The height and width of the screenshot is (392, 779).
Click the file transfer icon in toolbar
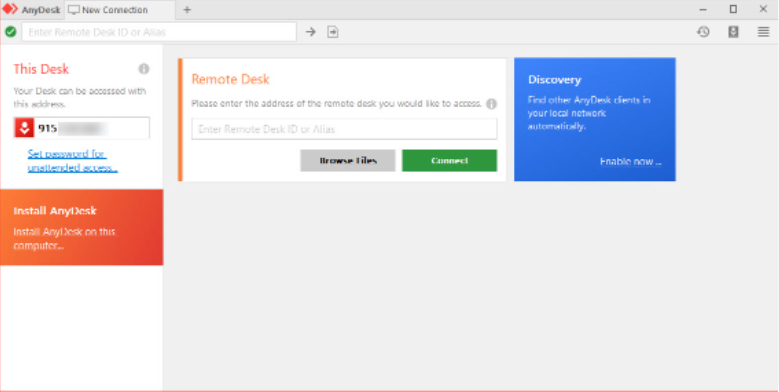tap(333, 32)
